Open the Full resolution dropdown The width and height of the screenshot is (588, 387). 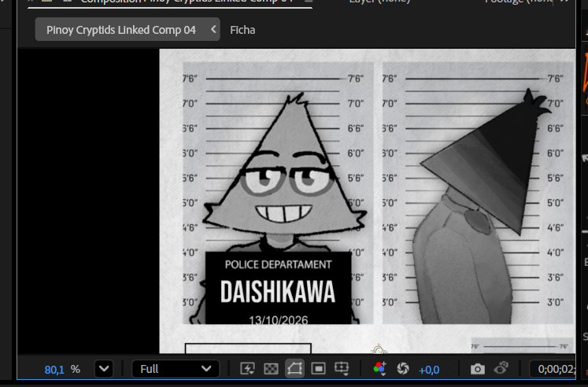tap(175, 369)
